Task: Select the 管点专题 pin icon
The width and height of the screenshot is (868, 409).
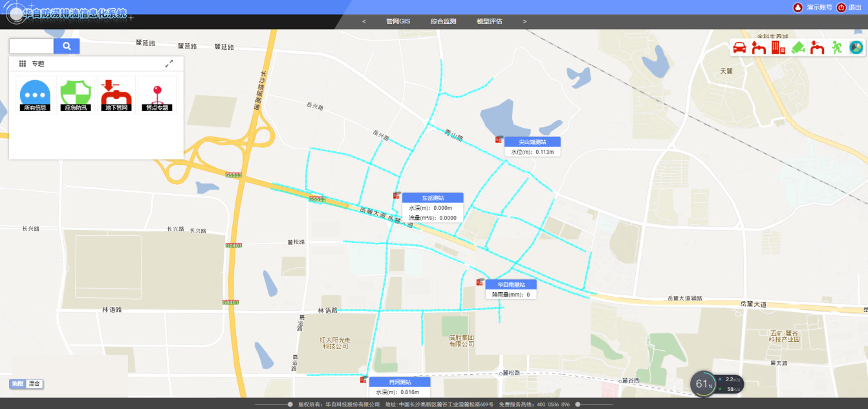Action: 157,95
